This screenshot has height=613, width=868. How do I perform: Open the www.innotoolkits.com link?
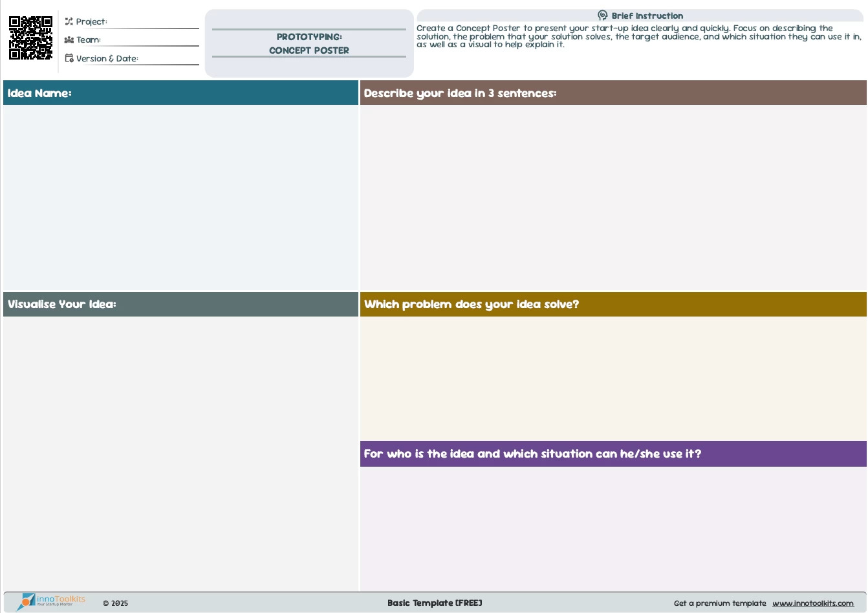(812, 603)
